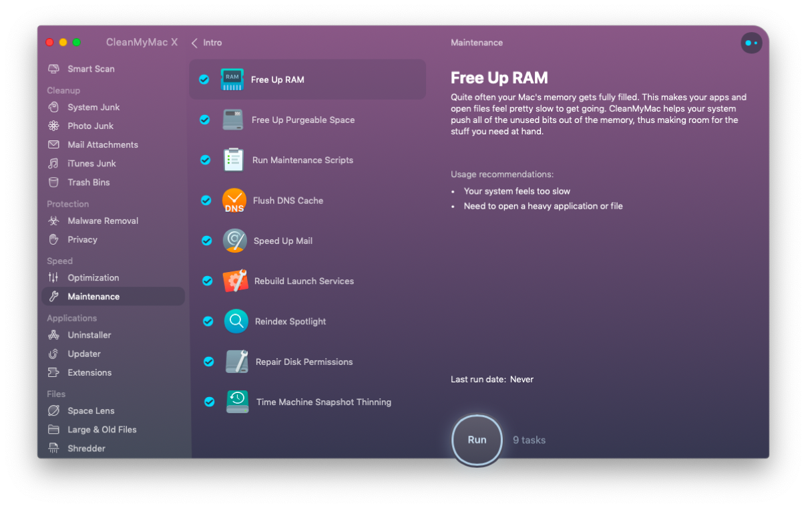This screenshot has height=508, width=812.
Task: Click the Shredder icon in sidebar
Action: 54,448
